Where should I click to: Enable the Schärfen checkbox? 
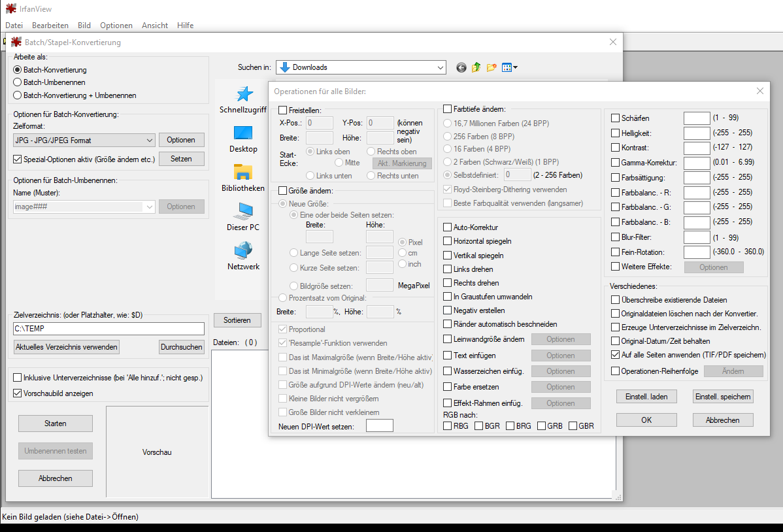(615, 118)
